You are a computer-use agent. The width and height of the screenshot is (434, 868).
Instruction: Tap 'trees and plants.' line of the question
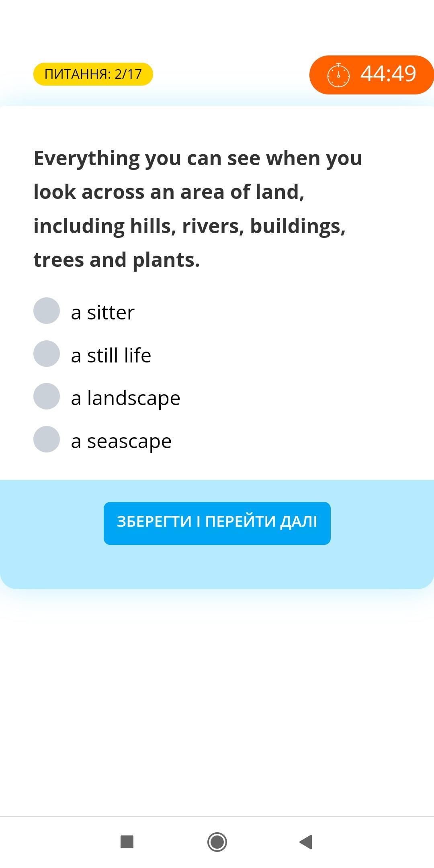pyautogui.click(x=117, y=260)
